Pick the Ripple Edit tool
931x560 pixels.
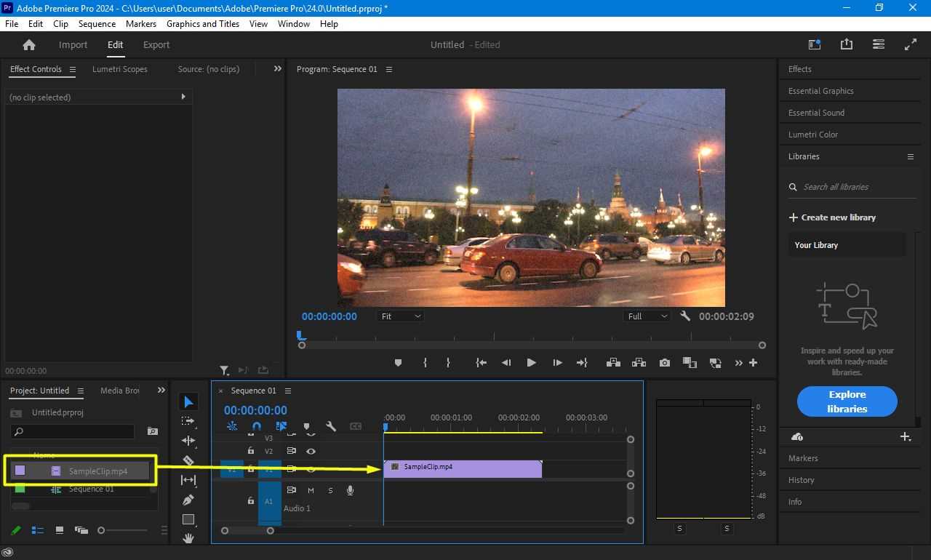[x=188, y=441]
